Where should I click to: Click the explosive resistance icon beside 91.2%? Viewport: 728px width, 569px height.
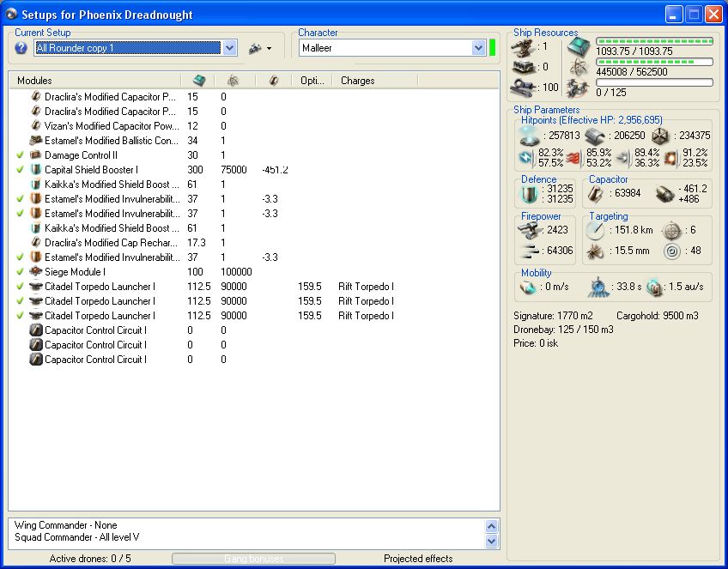pyautogui.click(x=670, y=159)
